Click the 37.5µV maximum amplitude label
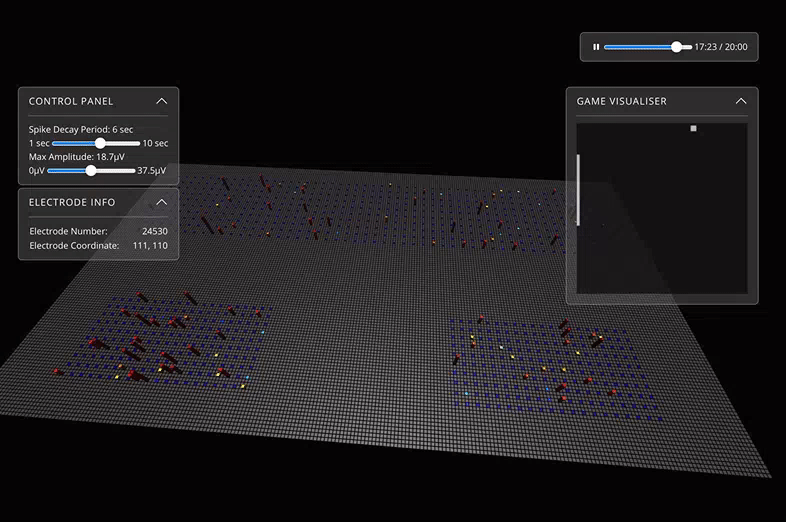The width and height of the screenshot is (786, 522). click(152, 170)
